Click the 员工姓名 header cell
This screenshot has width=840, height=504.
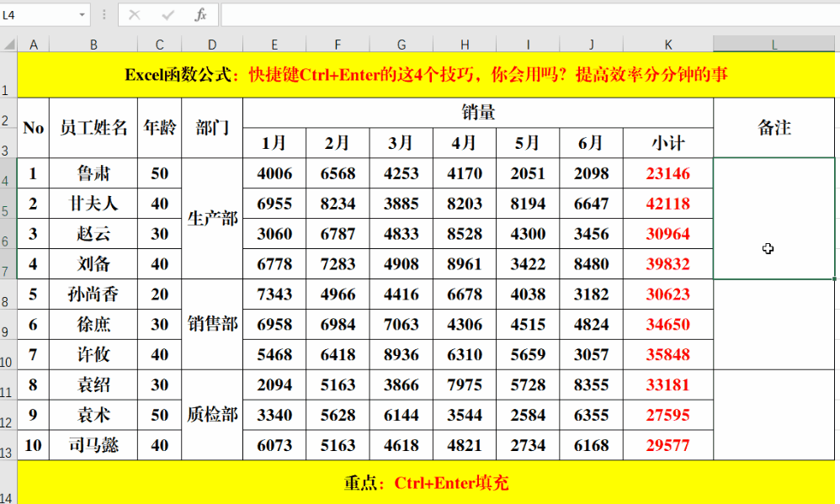pos(93,128)
